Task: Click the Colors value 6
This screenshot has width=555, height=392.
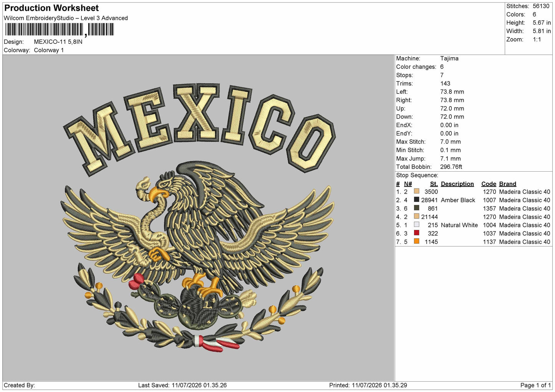Action: [534, 15]
